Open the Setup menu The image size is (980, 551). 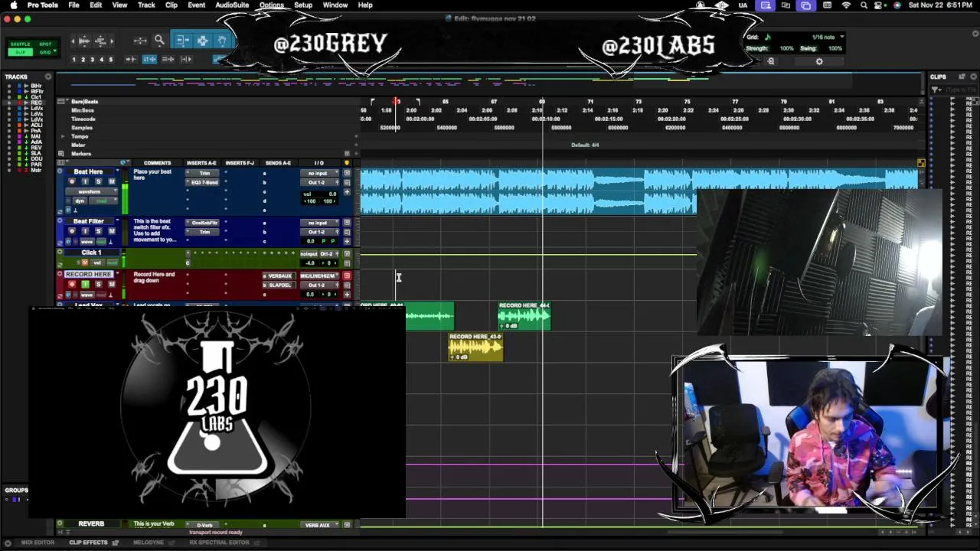tap(303, 5)
